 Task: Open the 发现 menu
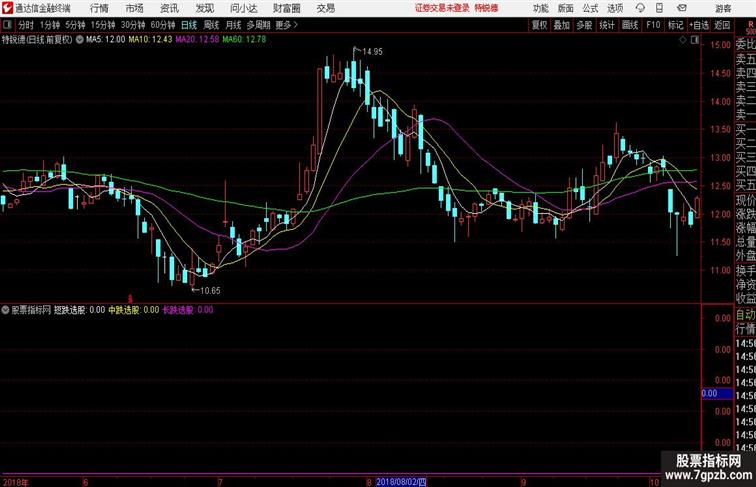[x=204, y=8]
